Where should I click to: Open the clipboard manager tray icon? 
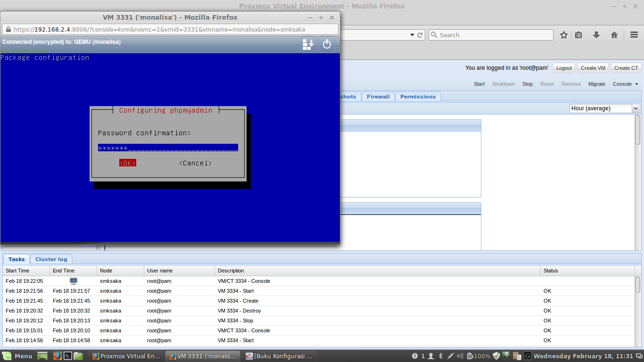(517, 356)
